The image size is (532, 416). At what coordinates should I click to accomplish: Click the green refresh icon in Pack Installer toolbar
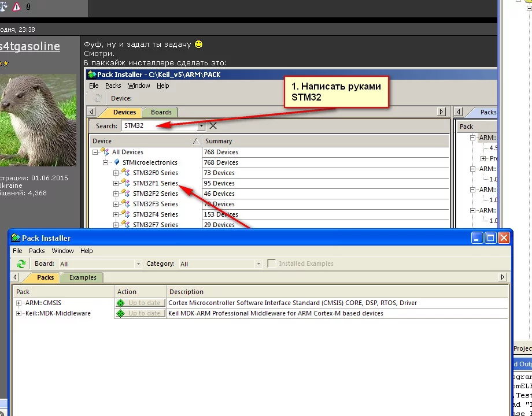tap(21, 264)
